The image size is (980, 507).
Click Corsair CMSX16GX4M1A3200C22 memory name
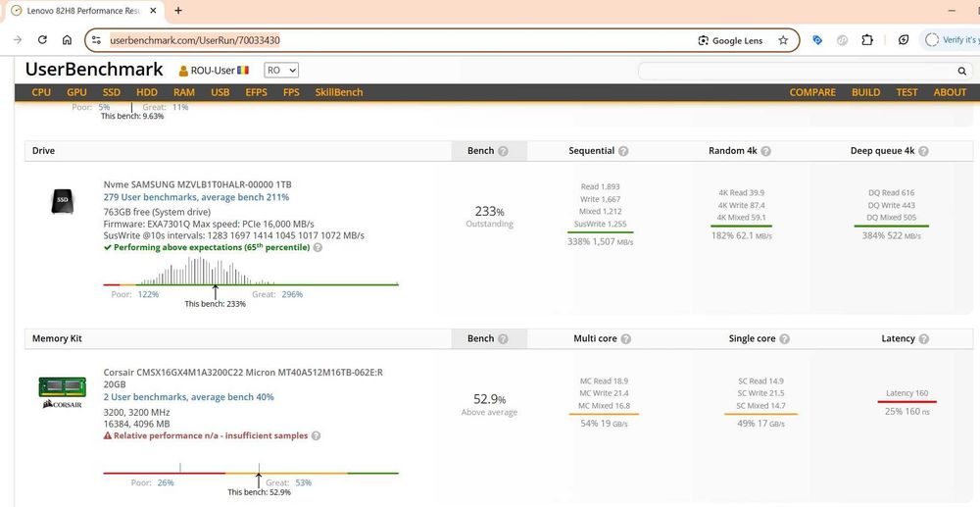[243, 378]
